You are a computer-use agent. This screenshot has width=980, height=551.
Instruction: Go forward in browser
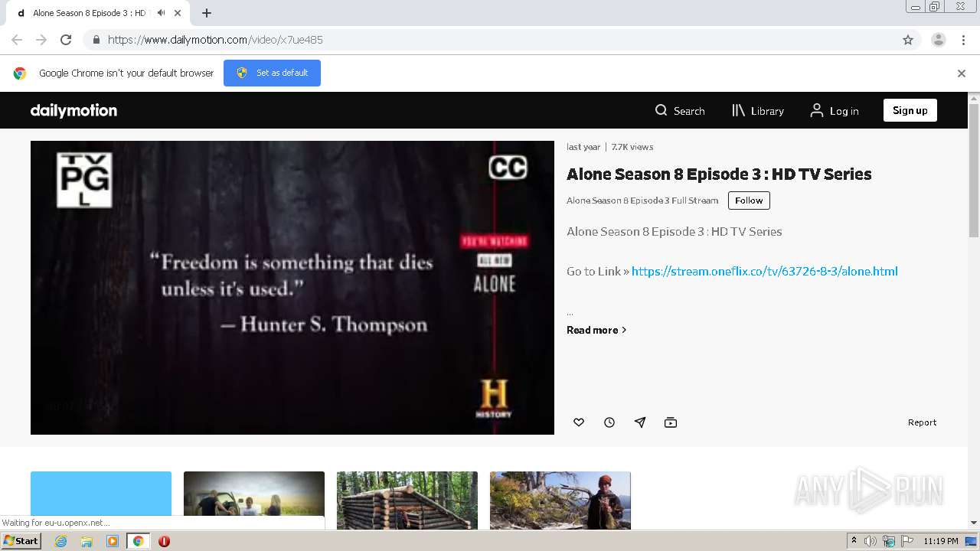click(41, 40)
